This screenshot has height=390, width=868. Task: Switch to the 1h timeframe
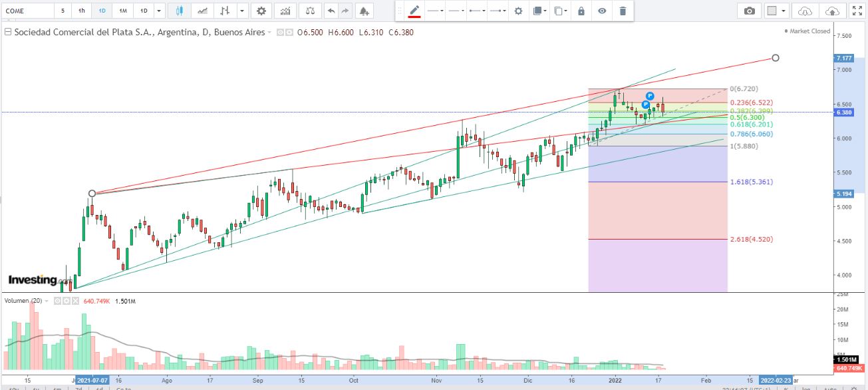point(81,11)
